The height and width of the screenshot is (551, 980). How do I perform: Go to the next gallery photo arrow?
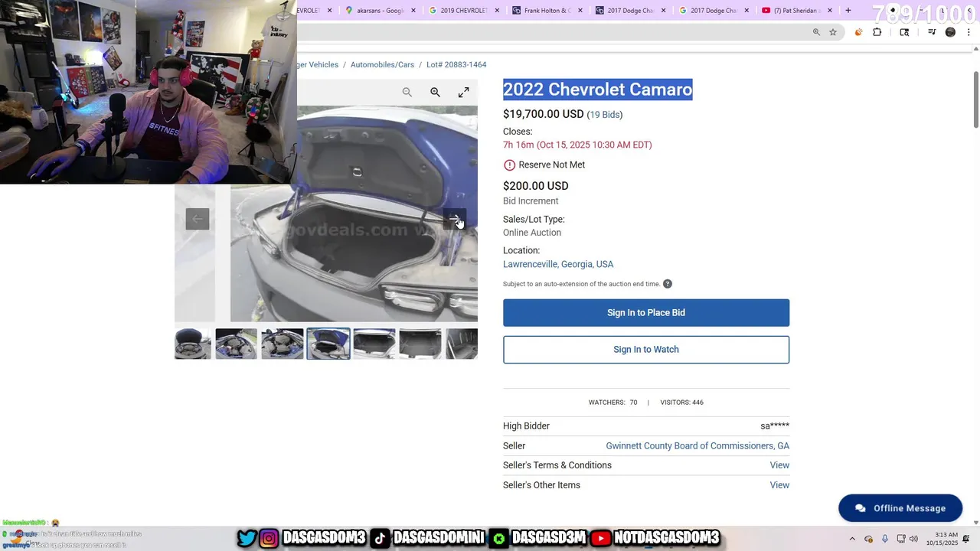(455, 220)
